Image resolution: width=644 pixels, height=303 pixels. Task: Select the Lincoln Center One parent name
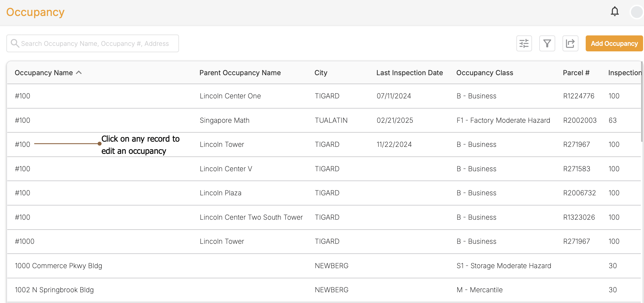pos(230,96)
